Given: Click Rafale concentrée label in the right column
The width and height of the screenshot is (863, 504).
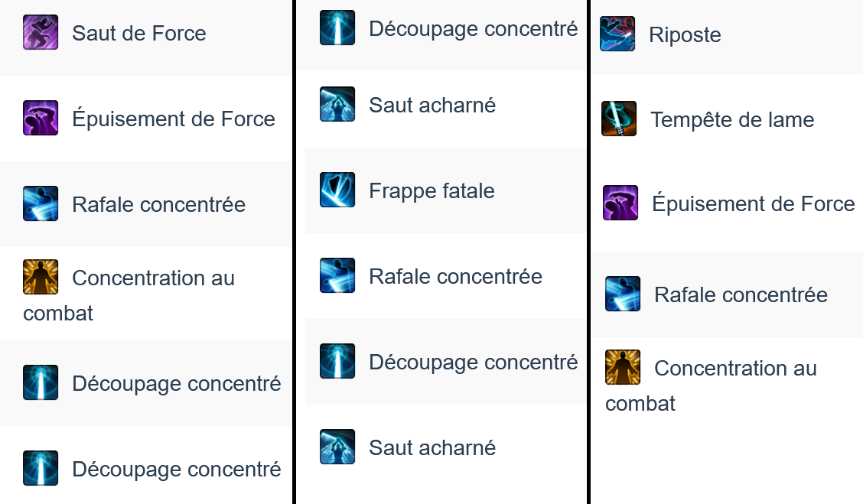Looking at the screenshot, I should tap(741, 295).
